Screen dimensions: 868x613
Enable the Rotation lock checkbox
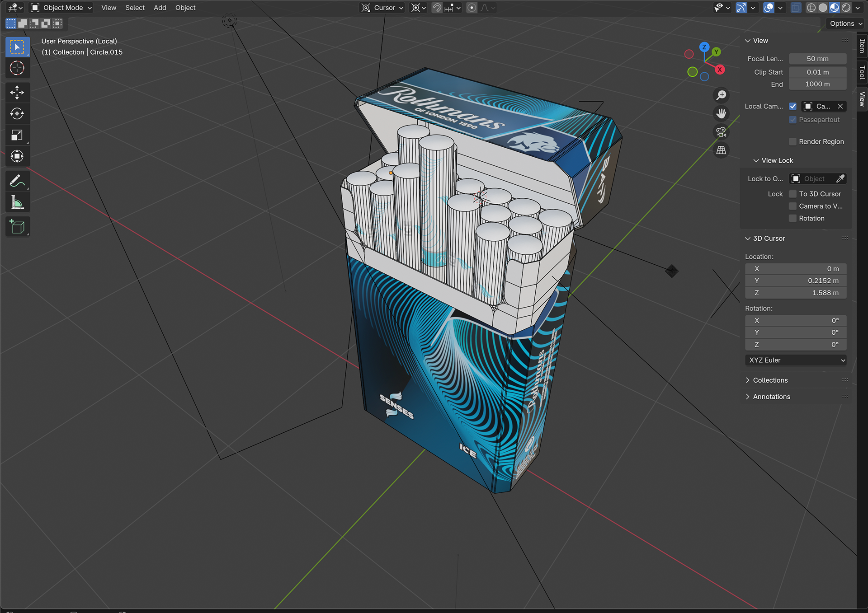click(793, 218)
